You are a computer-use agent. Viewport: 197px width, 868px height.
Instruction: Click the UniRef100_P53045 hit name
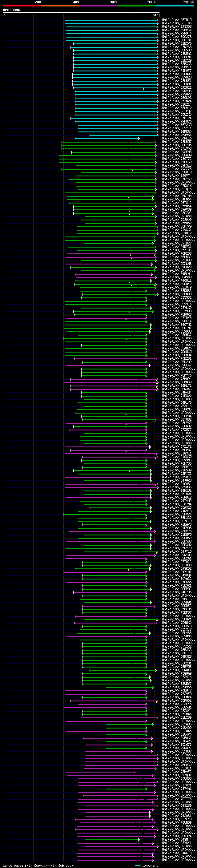(177, 714)
